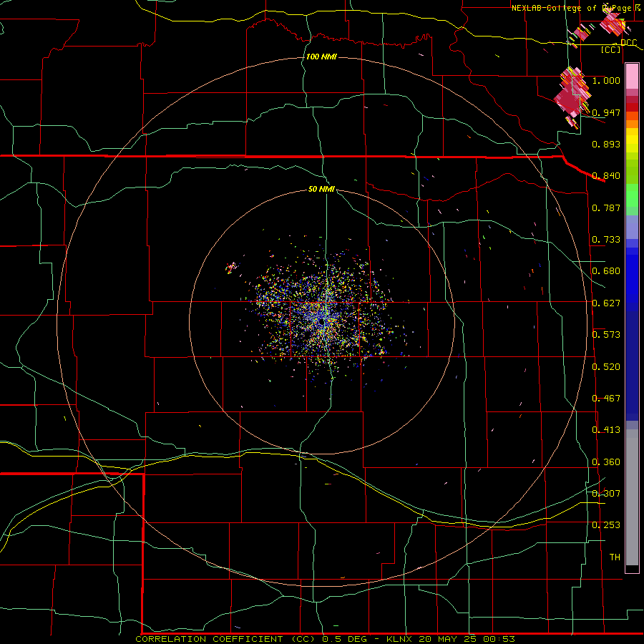Select the 0.360 scale value

(606, 462)
